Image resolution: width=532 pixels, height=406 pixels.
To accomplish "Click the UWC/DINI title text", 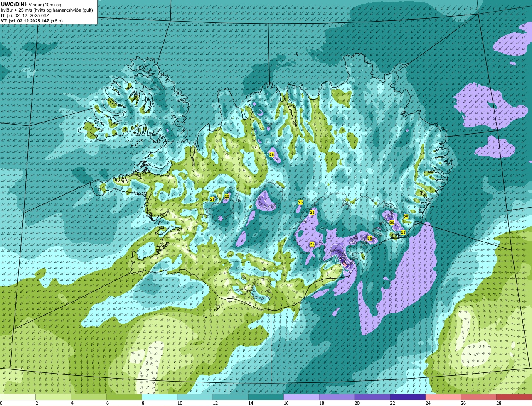I will (13, 4).
